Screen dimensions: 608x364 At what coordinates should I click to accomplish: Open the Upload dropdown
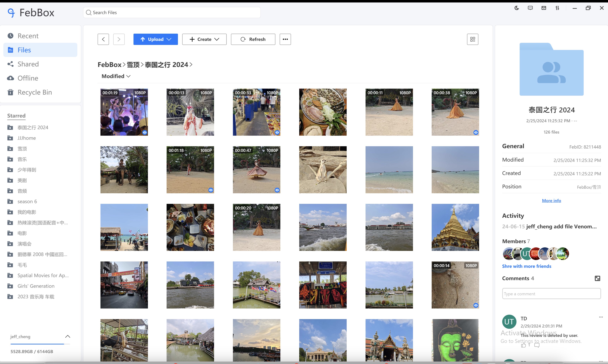156,39
